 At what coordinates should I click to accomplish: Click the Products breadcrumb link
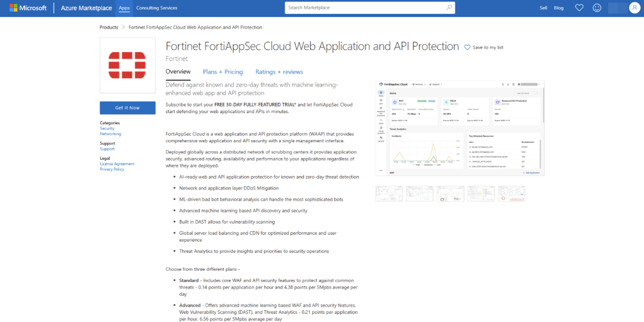(109, 27)
